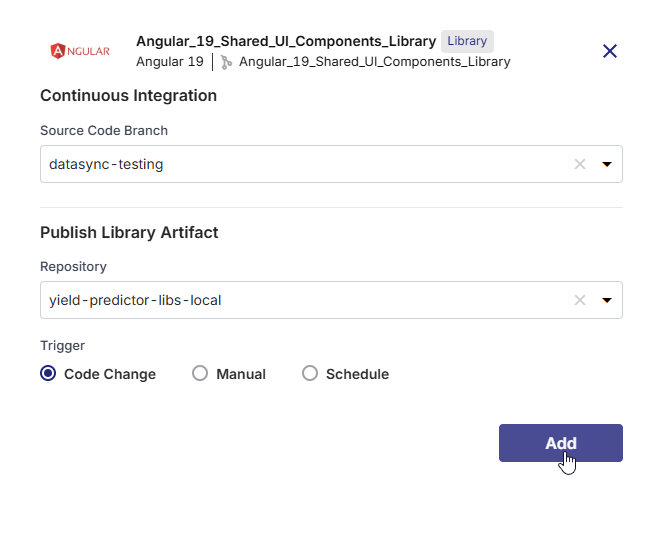Click the yield-predictor-libs-local repository field
The image size is (668, 549).
point(331,300)
